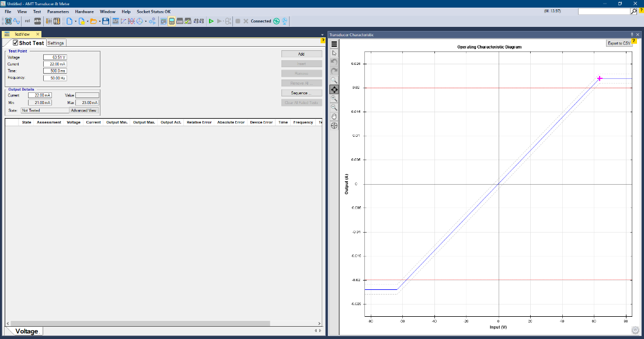Expand the Open folder dropdown arrow
The height and width of the screenshot is (339, 644).
click(99, 21)
